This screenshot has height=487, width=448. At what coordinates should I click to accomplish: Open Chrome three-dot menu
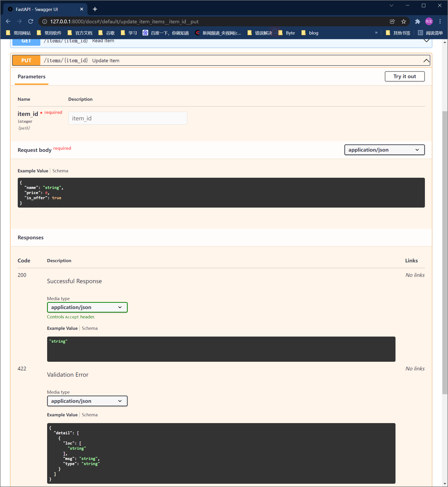pos(440,21)
